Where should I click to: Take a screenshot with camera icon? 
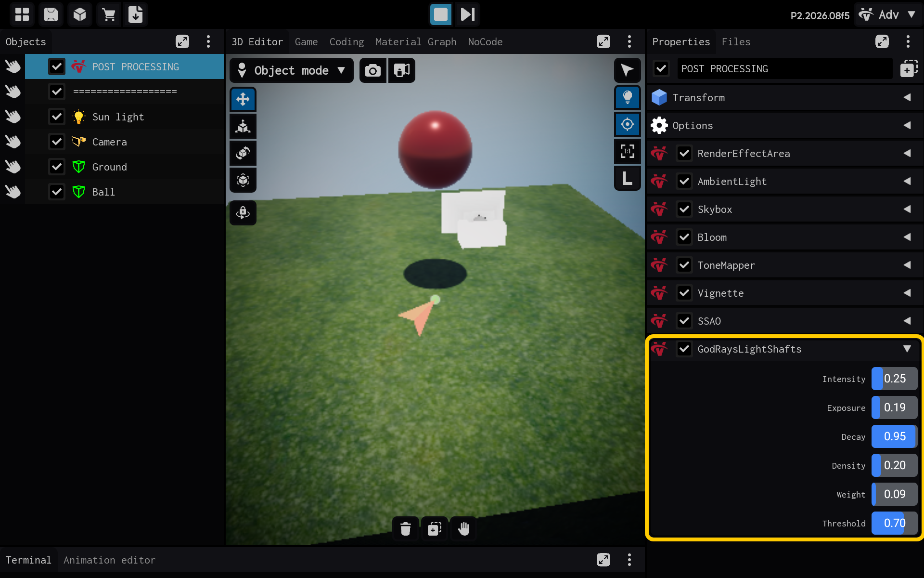373,71
